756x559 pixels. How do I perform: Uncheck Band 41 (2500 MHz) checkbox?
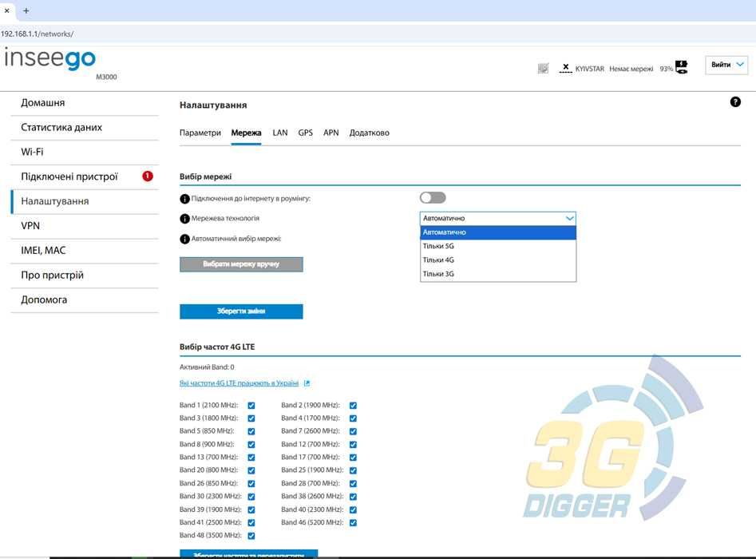(x=251, y=523)
